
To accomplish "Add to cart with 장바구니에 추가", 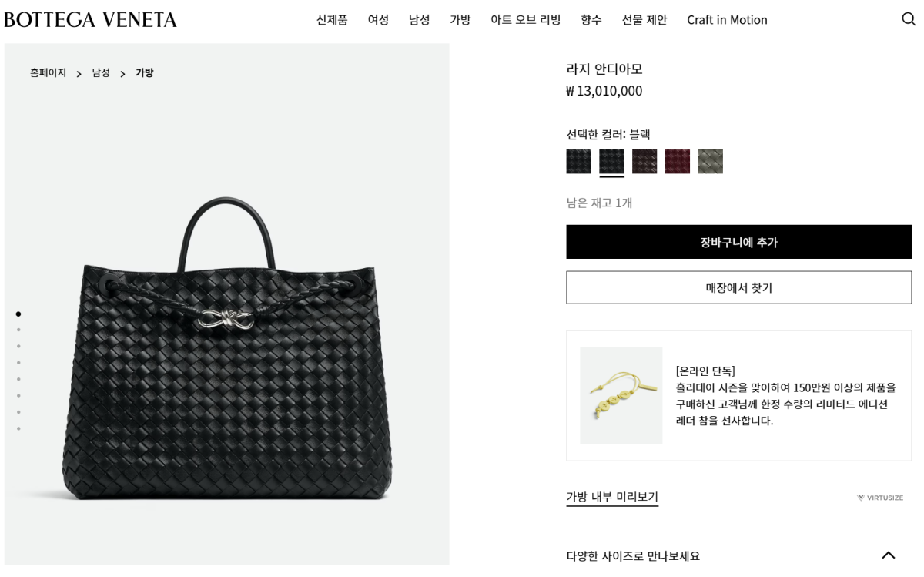I will (x=738, y=242).
